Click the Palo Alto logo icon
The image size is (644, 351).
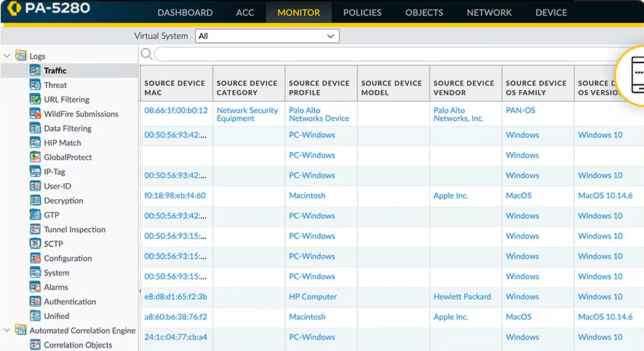point(14,8)
